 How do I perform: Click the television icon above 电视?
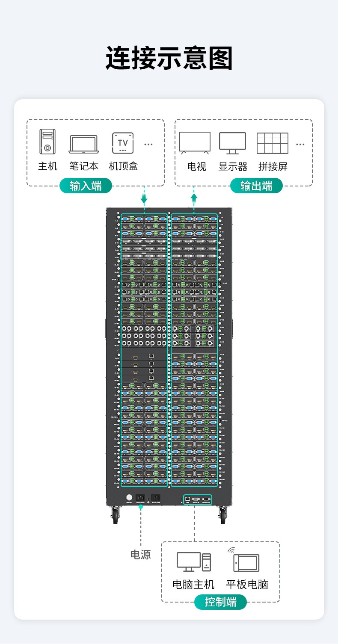pyautogui.click(x=195, y=143)
